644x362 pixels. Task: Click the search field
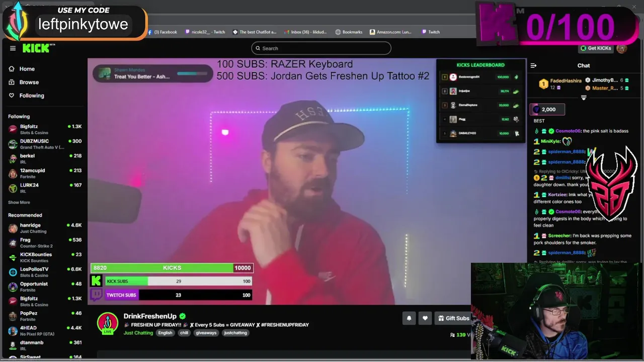click(321, 48)
